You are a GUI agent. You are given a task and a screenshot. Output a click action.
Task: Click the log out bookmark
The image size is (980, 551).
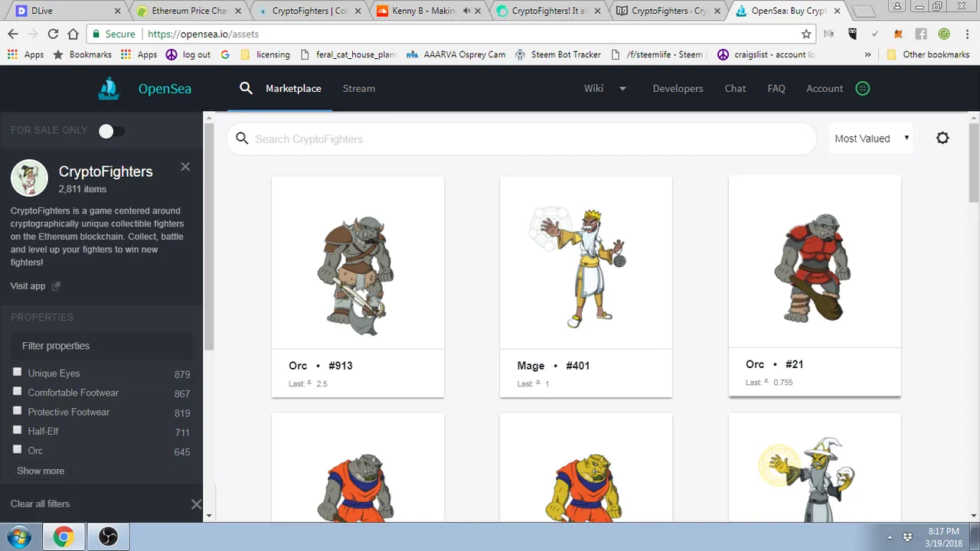click(188, 54)
